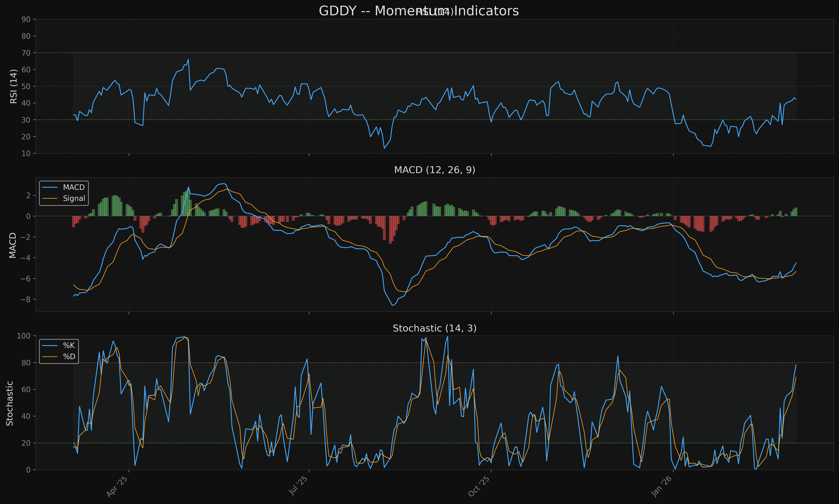Screen dimensions: 839x504
Task: Click the RSI (14) y-axis label
Action: point(13,86)
